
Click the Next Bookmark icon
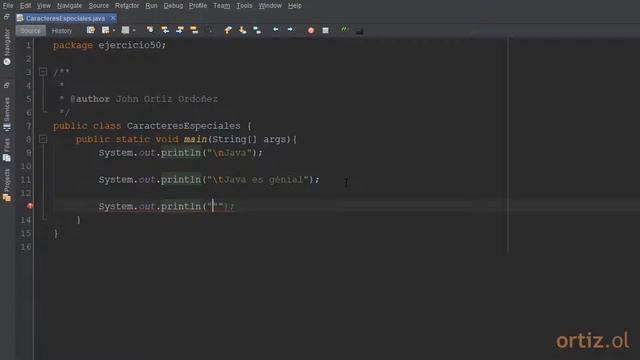(x=242, y=30)
